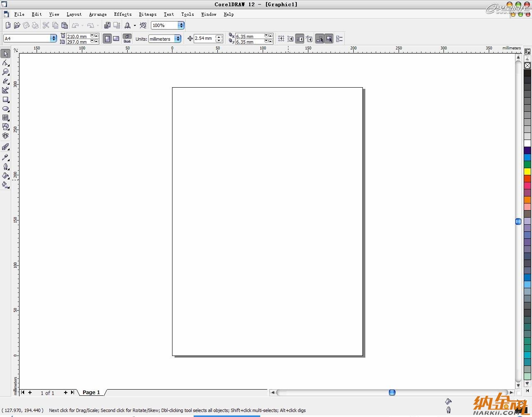
Task: Select the Eyedropper tool
Action: click(5, 157)
